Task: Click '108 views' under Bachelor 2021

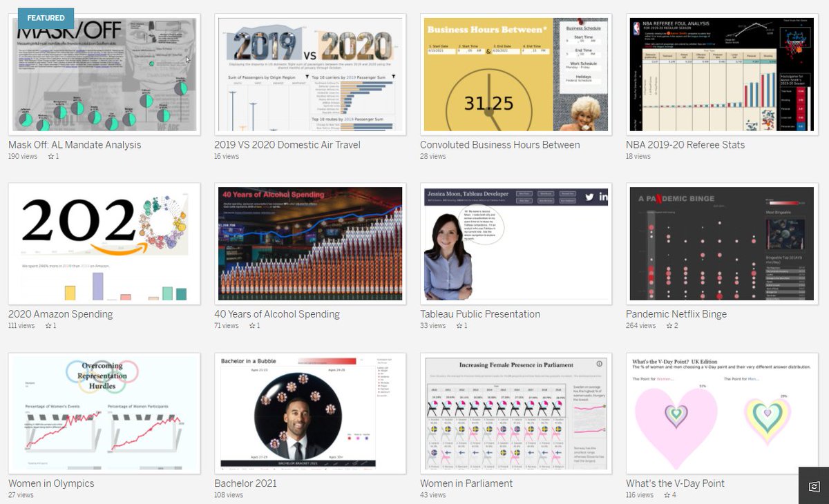Action: coord(229,495)
